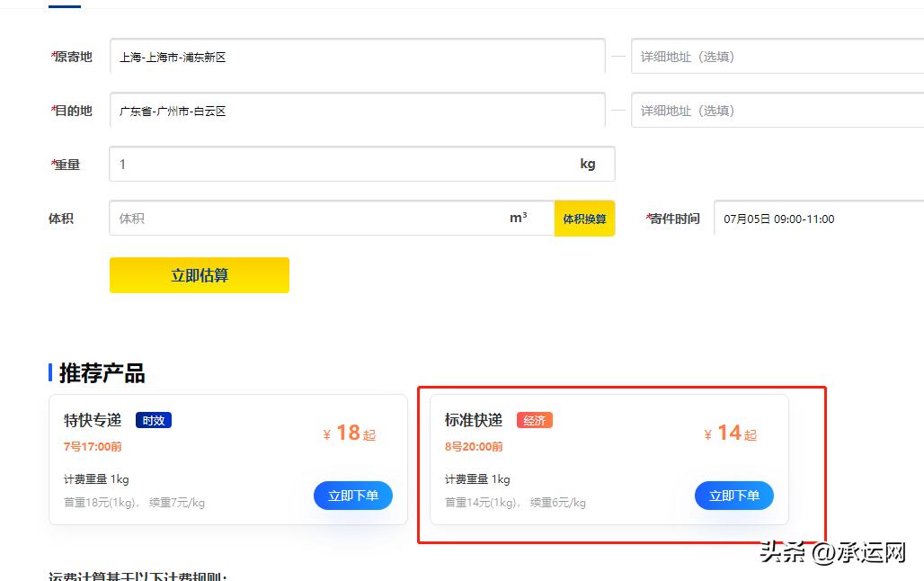Click the 经济 tag on 标准快递

tap(535, 419)
